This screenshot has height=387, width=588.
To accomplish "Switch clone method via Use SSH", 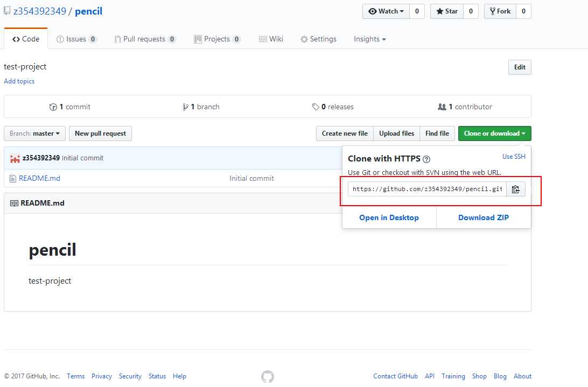I will pyautogui.click(x=514, y=157).
